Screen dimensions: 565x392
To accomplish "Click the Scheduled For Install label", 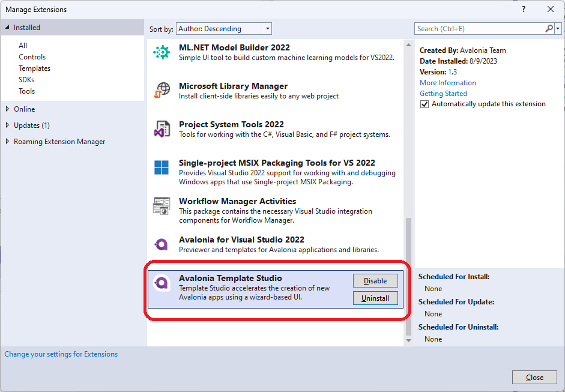I will (x=454, y=277).
